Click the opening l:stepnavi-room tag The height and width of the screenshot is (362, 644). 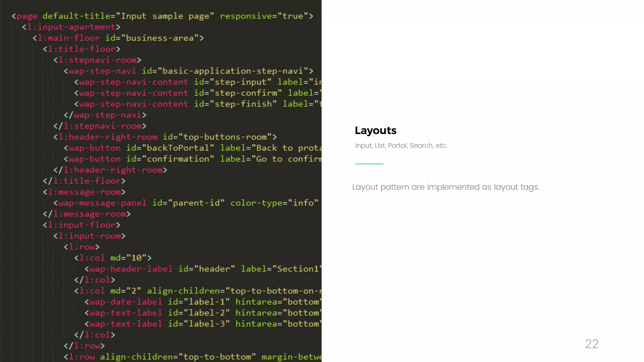[x=97, y=60]
